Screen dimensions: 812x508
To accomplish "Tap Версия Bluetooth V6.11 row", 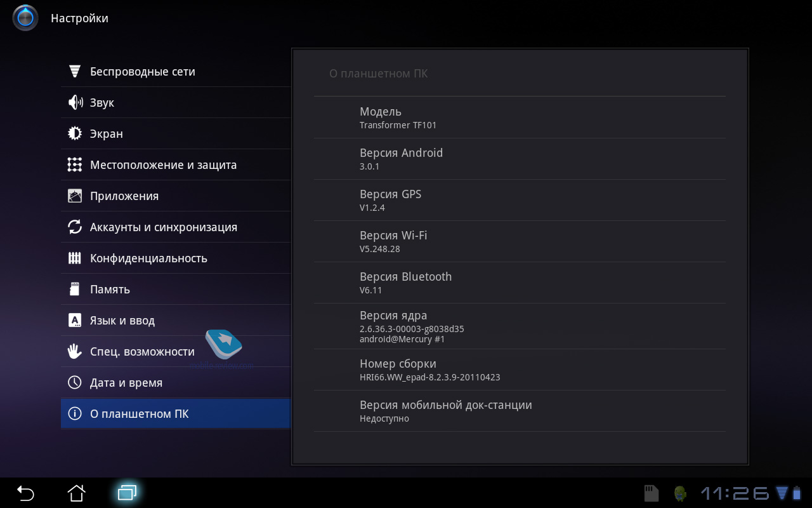I will point(520,283).
